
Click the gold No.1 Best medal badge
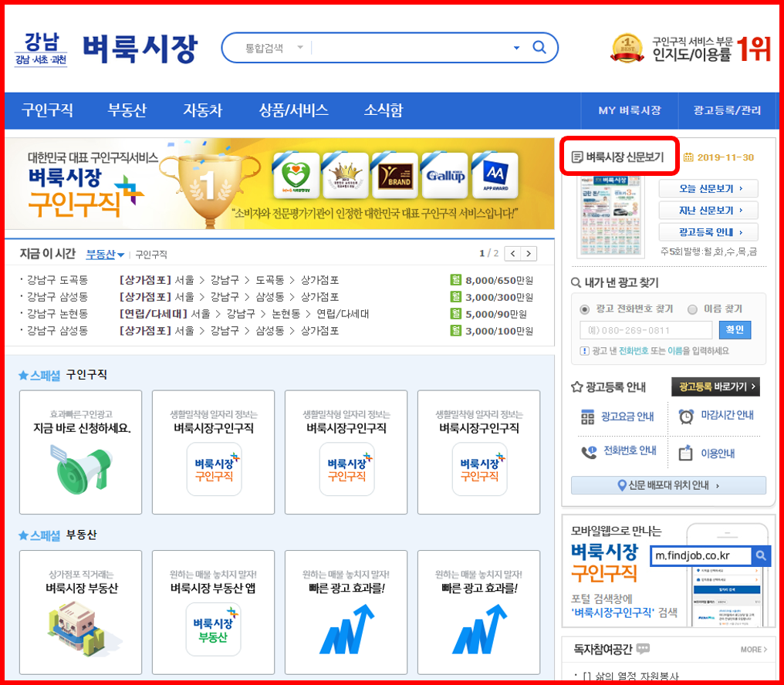(x=627, y=49)
